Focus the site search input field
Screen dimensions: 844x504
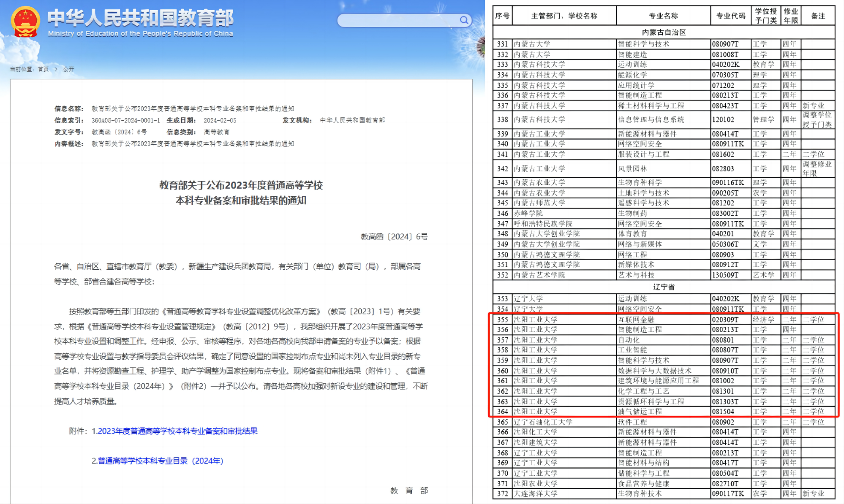click(397, 20)
